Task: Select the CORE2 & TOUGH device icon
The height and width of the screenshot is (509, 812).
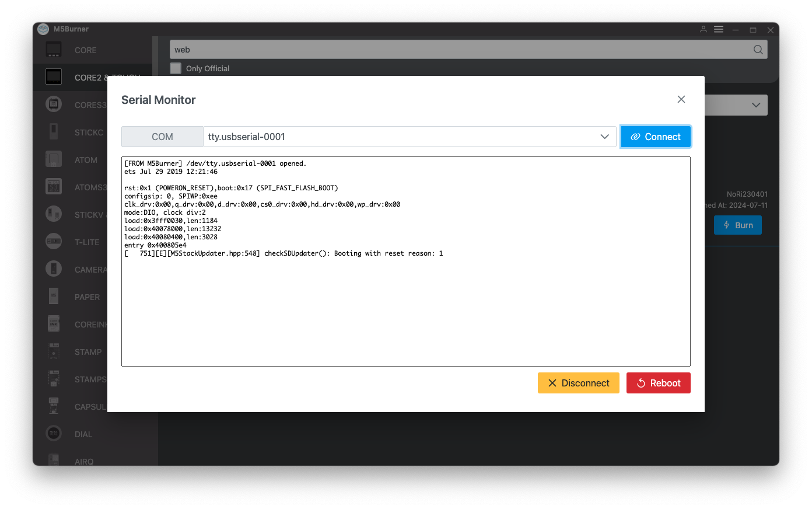Action: click(x=54, y=76)
